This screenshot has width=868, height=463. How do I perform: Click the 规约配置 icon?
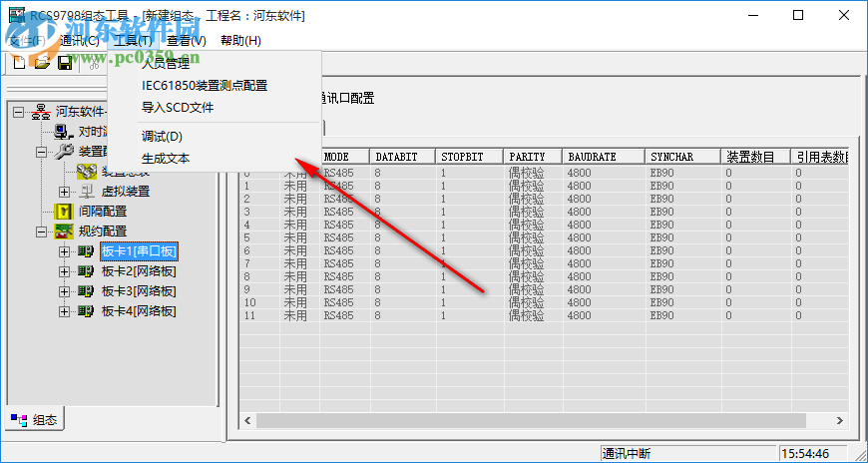64,231
